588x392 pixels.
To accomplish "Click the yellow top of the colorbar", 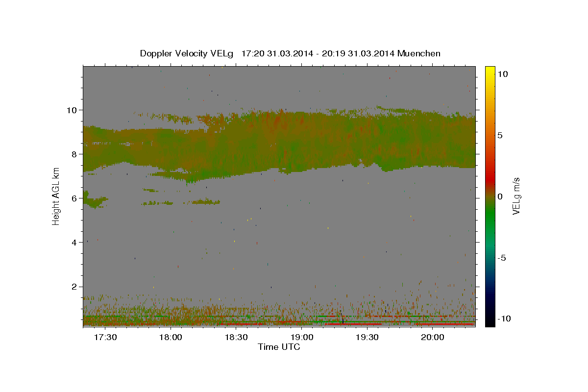I will pyautogui.click(x=490, y=70).
